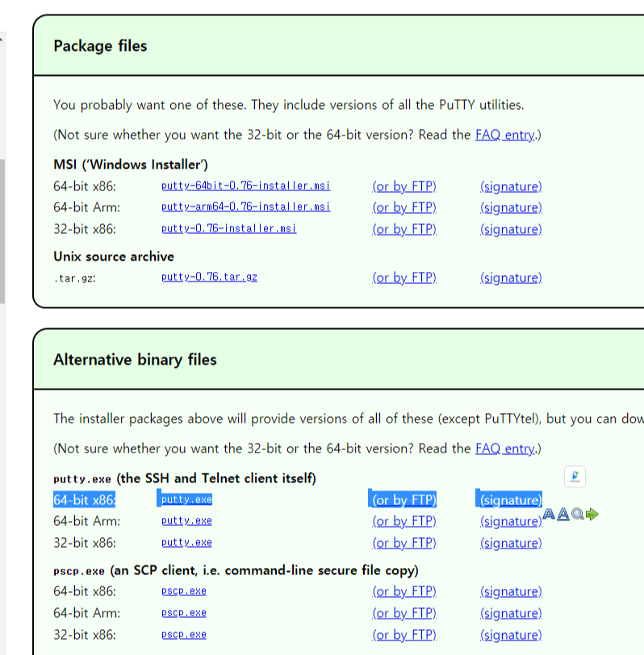
Task: Open the FAQ entry link in Alternative binary files
Action: [505, 448]
